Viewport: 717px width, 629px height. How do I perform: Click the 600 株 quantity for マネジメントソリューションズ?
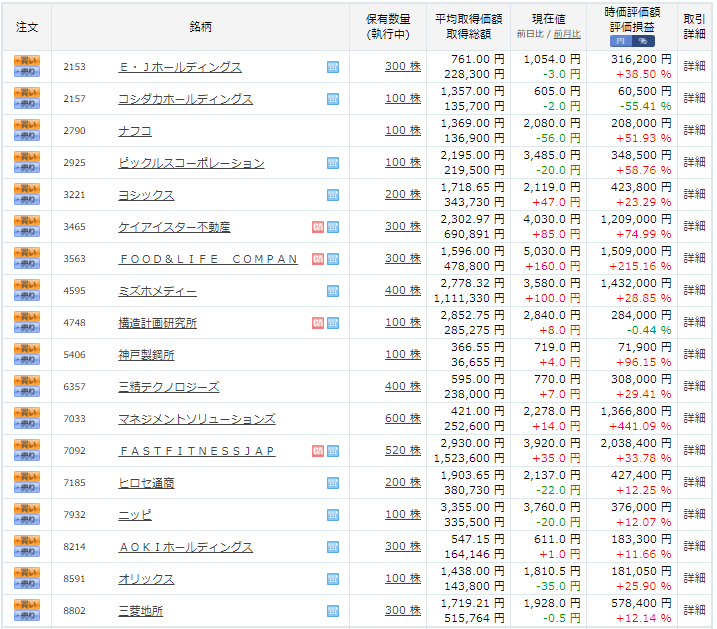click(403, 418)
